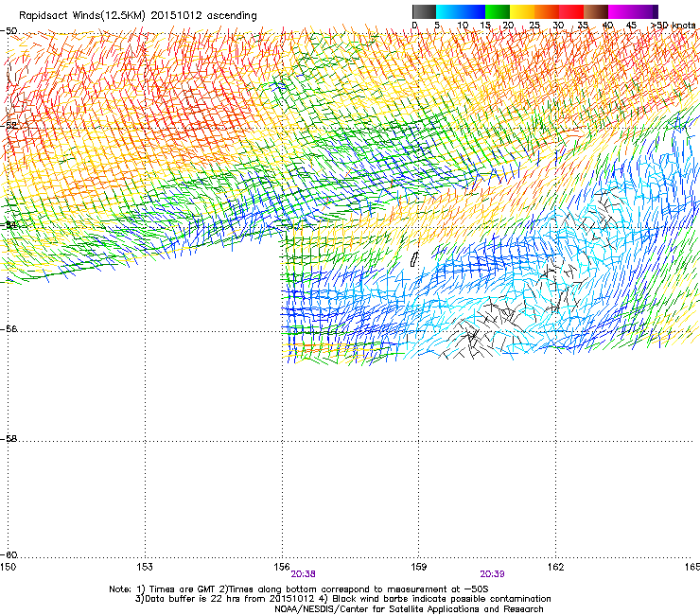Click the green 15-20 knots color swatch
700x615 pixels.
tap(498, 11)
